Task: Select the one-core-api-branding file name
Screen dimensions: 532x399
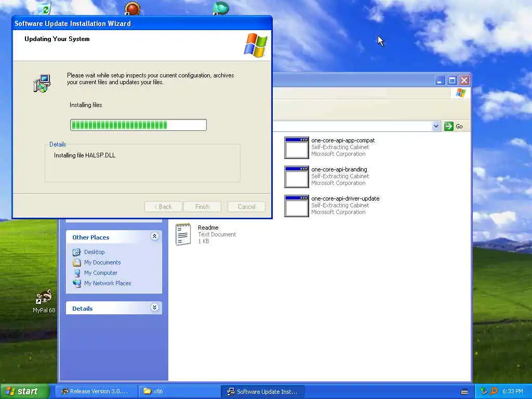Action: point(339,170)
